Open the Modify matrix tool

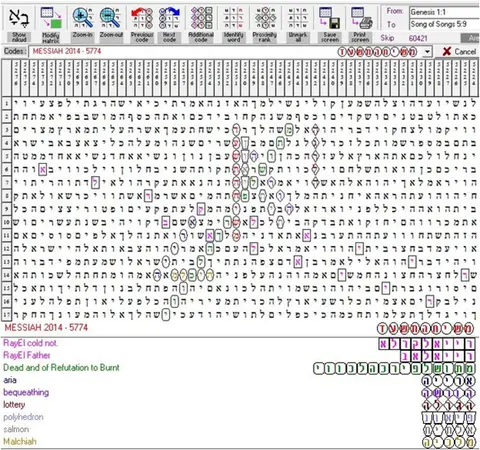pos(51,18)
